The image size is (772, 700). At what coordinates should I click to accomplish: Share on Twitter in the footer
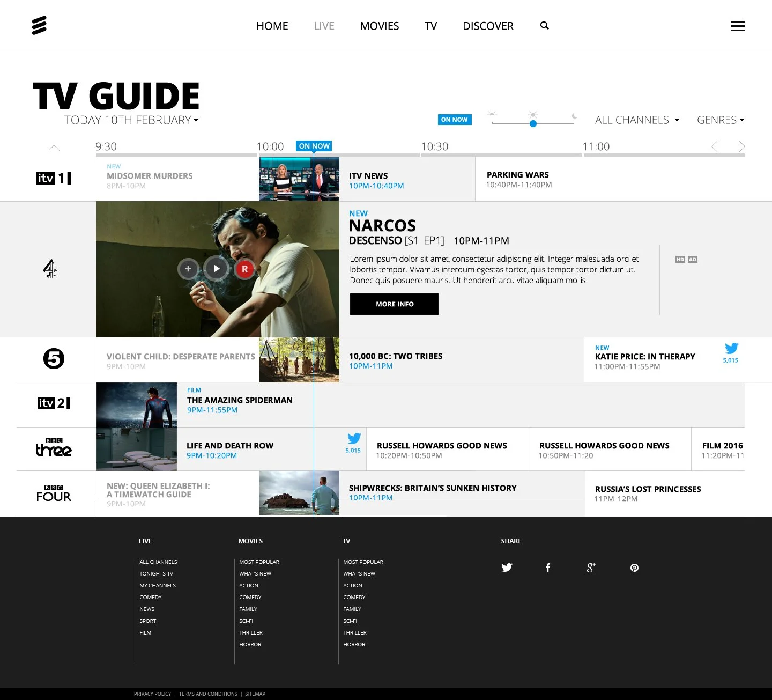[507, 568]
